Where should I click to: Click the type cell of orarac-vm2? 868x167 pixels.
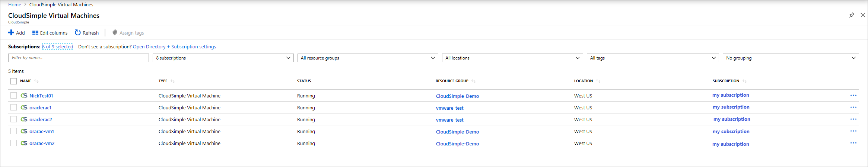pos(190,143)
